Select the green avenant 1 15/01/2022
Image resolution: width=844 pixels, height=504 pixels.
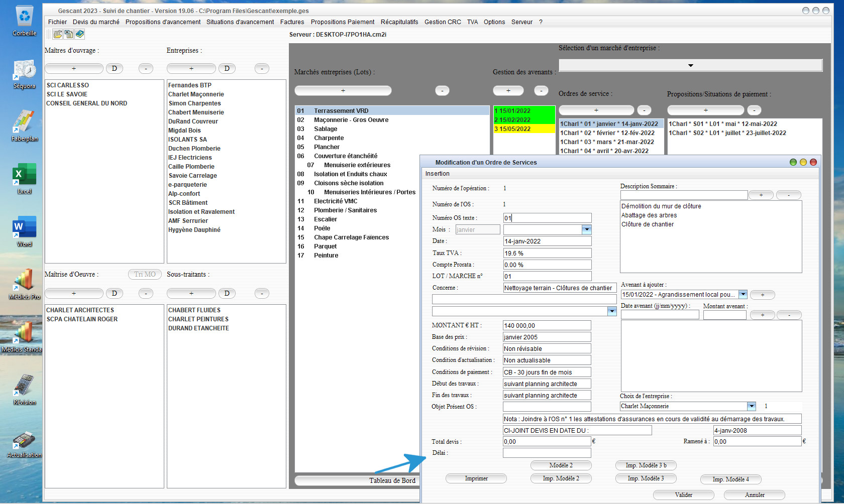pos(524,111)
